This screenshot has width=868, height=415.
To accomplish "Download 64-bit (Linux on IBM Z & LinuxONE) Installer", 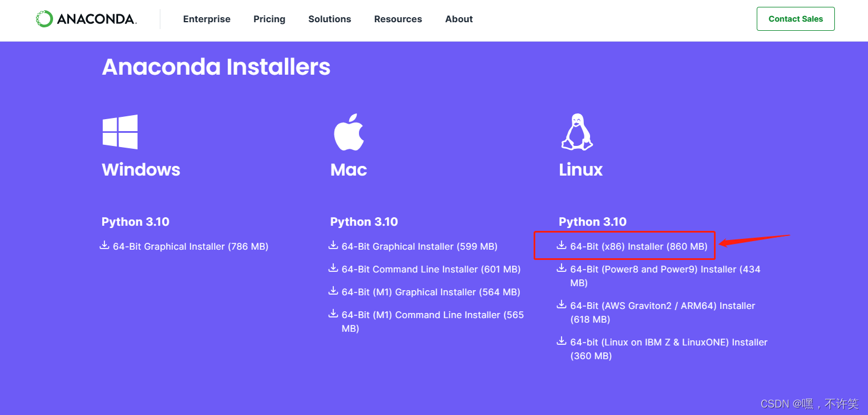I will click(x=669, y=349).
